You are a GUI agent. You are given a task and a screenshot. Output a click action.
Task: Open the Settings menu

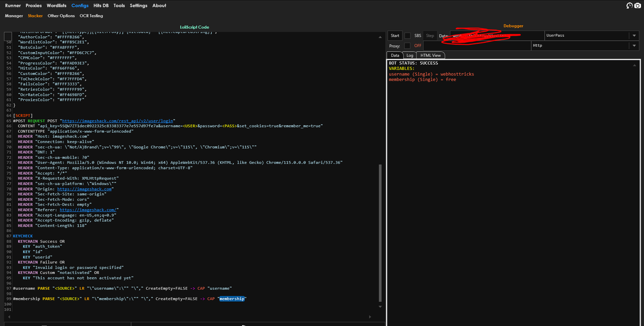point(139,6)
